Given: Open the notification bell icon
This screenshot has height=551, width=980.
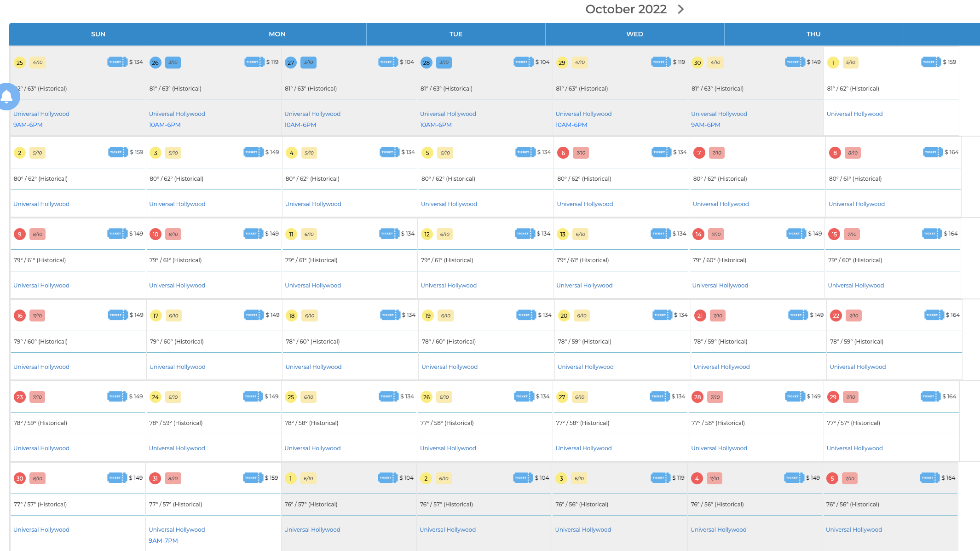Looking at the screenshot, I should coord(6,97).
